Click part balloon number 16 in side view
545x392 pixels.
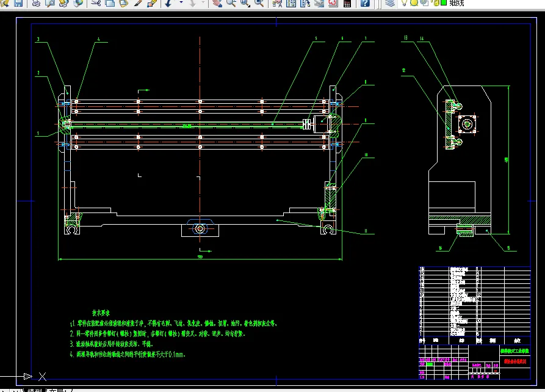440,248
